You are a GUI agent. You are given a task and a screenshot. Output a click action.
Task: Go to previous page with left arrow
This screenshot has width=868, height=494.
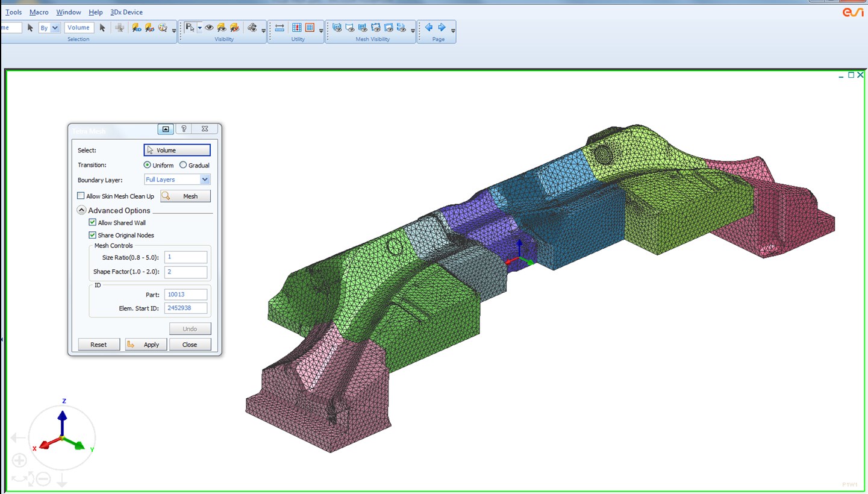(429, 27)
